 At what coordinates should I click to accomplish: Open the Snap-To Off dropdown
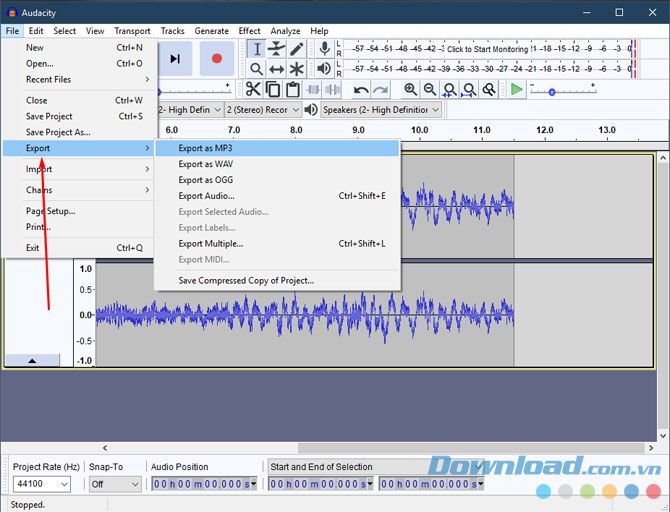point(115,484)
